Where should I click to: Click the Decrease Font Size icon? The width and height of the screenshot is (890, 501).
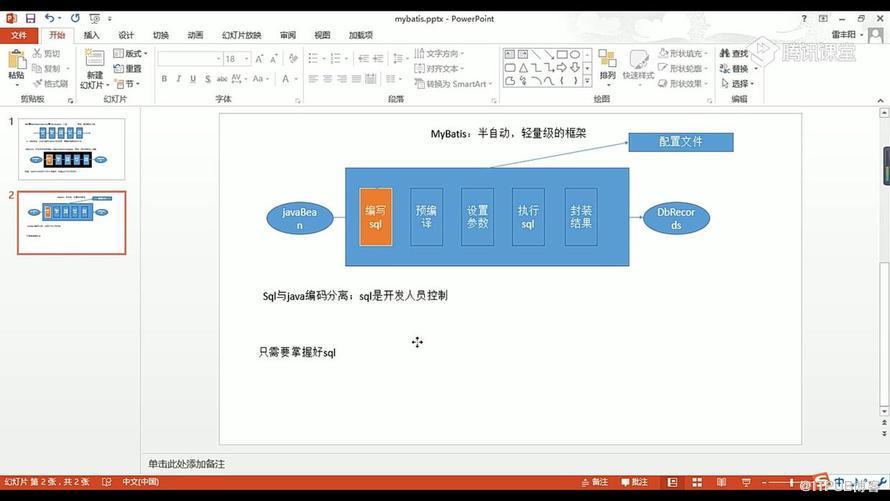[x=274, y=59]
